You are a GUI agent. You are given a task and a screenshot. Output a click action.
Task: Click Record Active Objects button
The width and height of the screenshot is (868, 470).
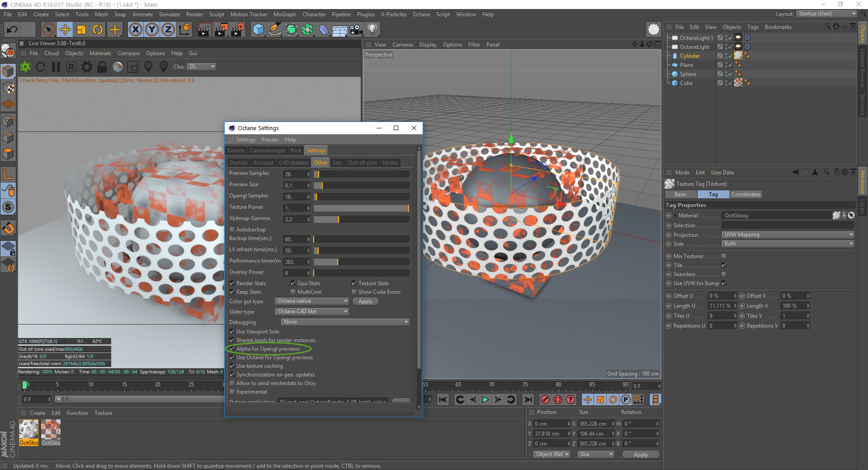click(546, 399)
